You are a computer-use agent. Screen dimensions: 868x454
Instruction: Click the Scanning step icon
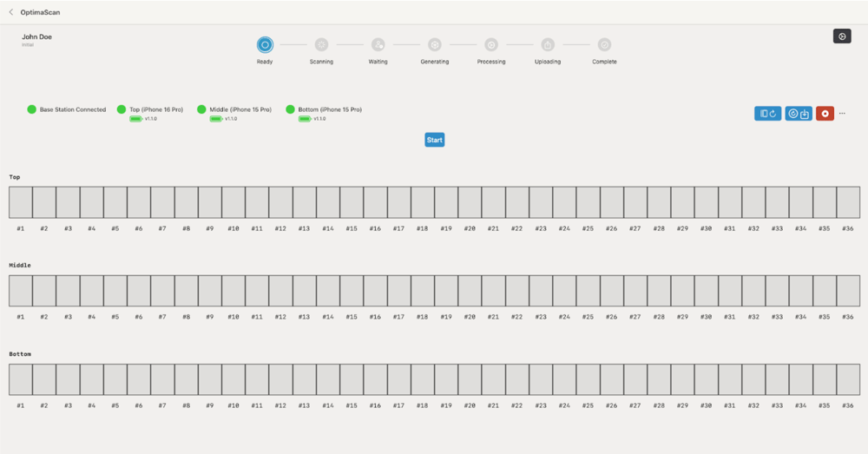[321, 44]
